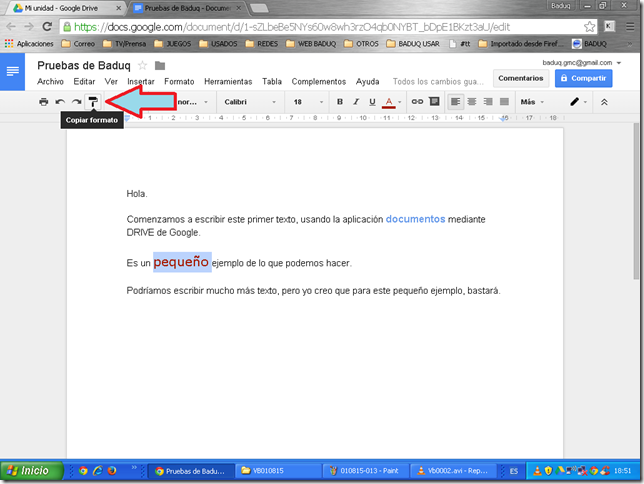644x484 pixels.
Task: Click the vertical scrollbar of the document
Action: 636,201
